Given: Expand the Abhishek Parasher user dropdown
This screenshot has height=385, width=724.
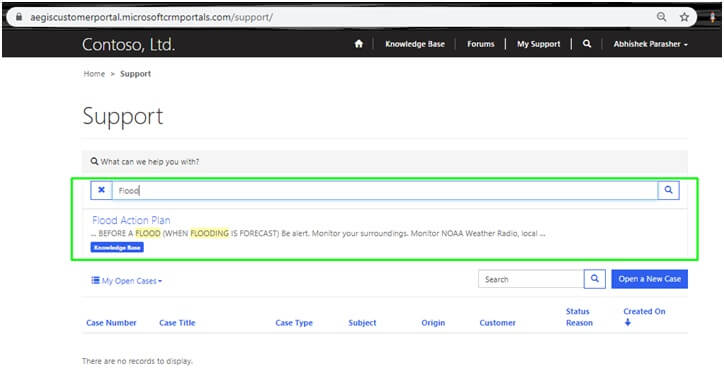Looking at the screenshot, I should click(x=651, y=44).
